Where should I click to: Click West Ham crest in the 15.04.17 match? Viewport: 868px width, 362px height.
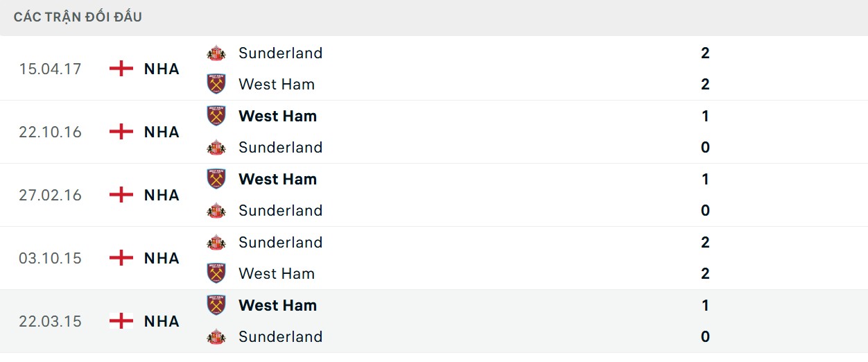(216, 84)
